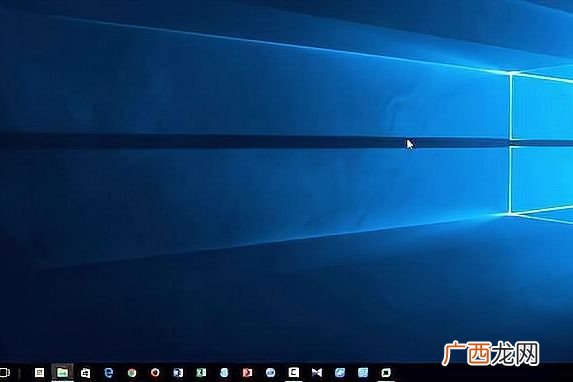This screenshot has width=573, height=382.
Task: Launch Microsoft Excel from the taskbar
Action: [x=201, y=372]
